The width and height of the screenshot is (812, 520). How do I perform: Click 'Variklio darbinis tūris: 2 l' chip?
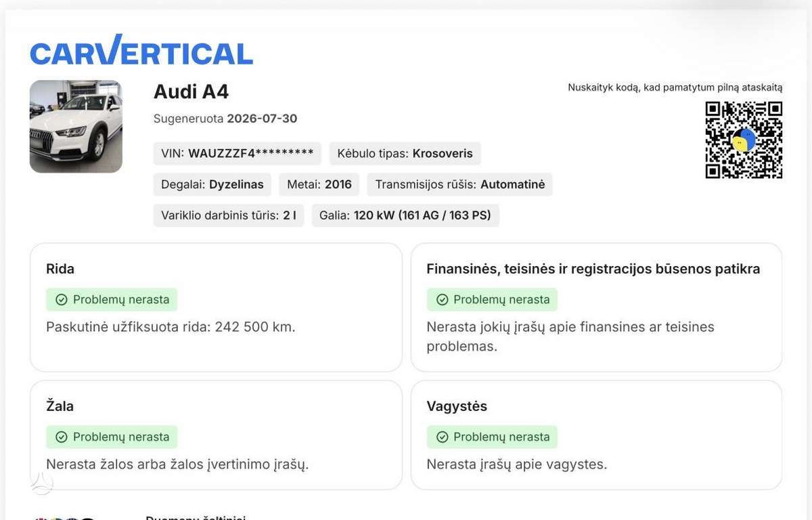[x=229, y=216]
